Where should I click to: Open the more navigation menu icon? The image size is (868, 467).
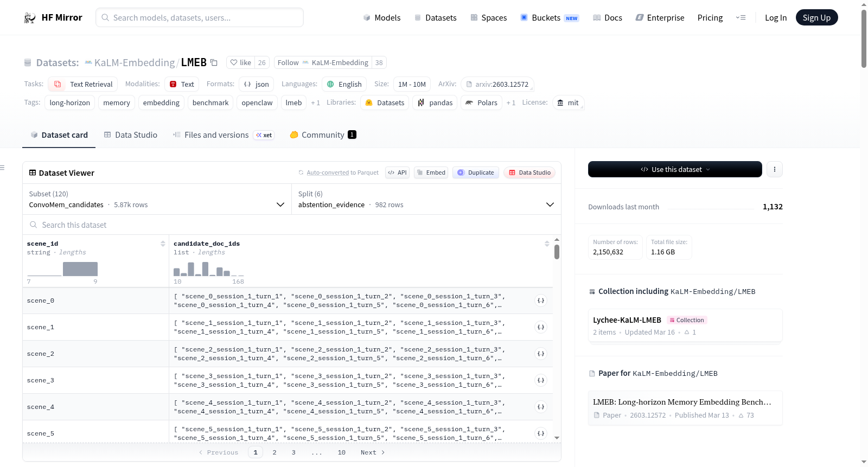pos(741,18)
